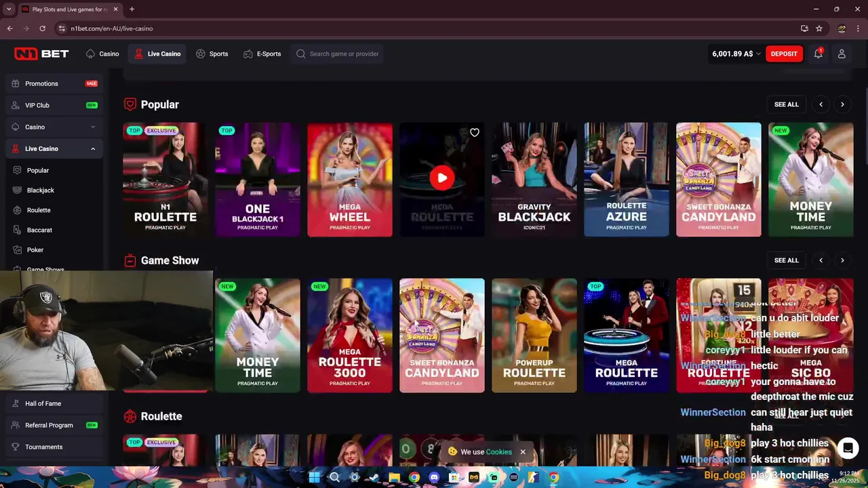This screenshot has width=868, height=488.
Task: Click the search game or provider field
Action: coord(337,54)
